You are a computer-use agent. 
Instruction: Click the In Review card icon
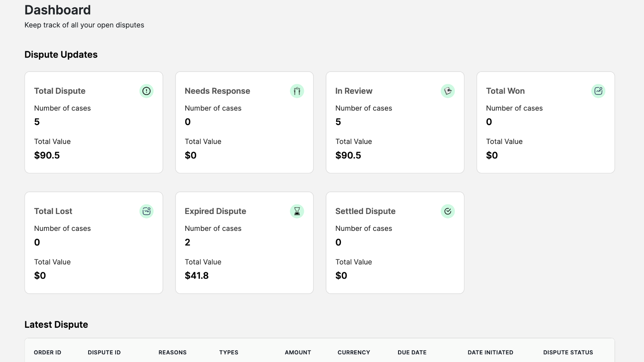click(448, 91)
